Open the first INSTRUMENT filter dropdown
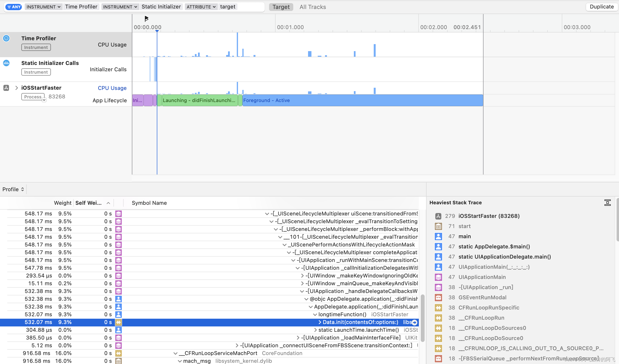 click(x=43, y=7)
